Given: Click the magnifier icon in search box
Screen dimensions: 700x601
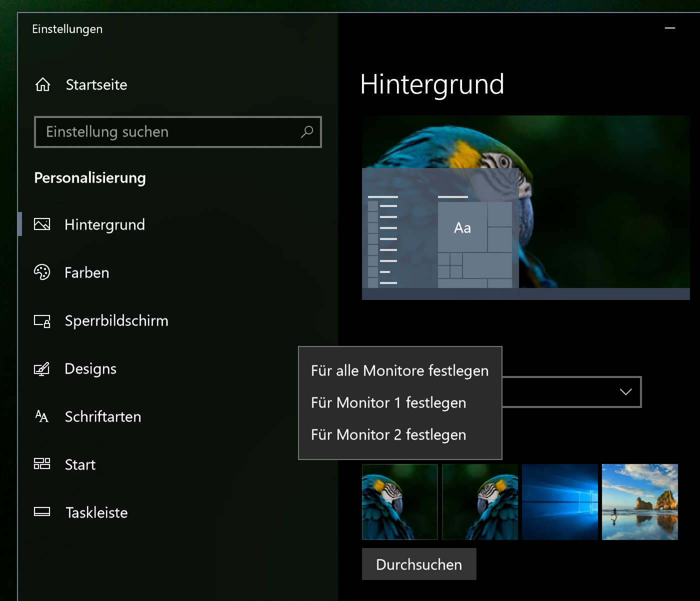Looking at the screenshot, I should tap(307, 131).
